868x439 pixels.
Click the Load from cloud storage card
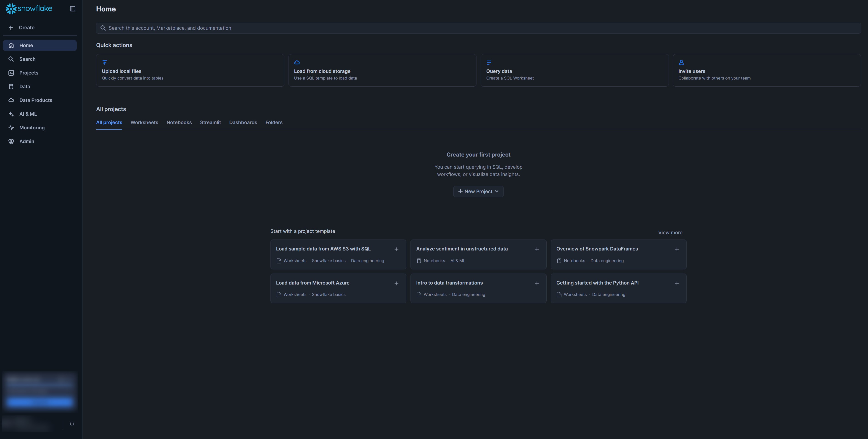tap(382, 70)
